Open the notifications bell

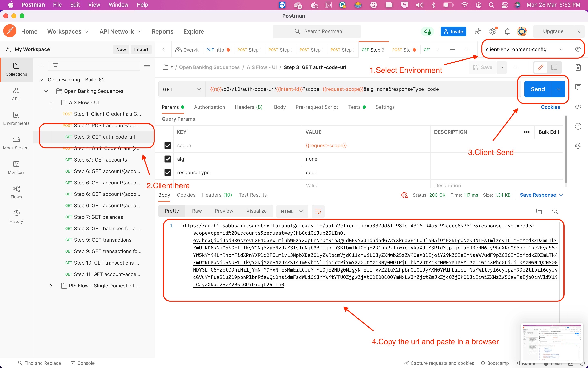507,31
